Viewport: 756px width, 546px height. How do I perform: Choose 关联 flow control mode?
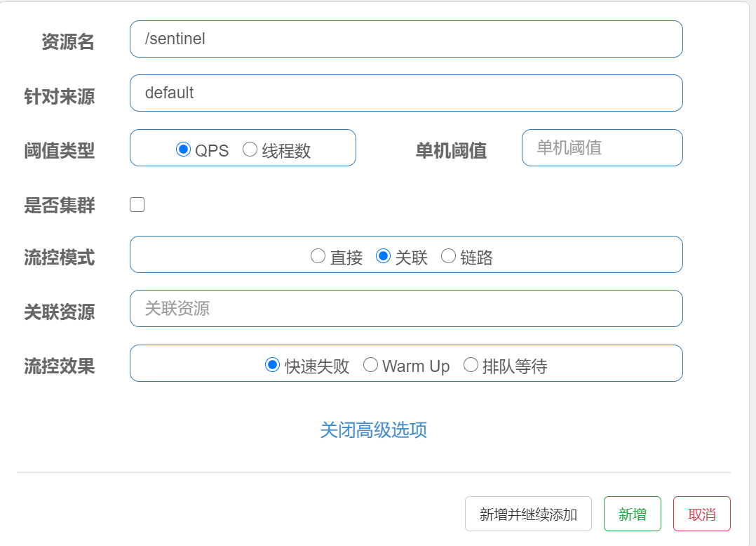(383, 256)
